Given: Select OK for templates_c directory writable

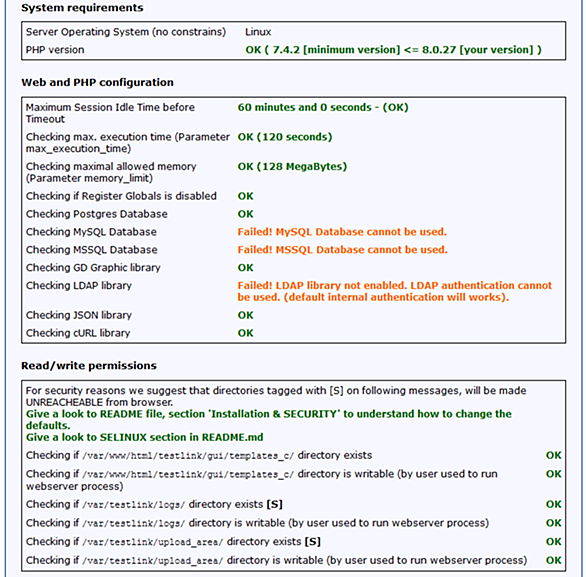Looking at the screenshot, I should [553, 474].
